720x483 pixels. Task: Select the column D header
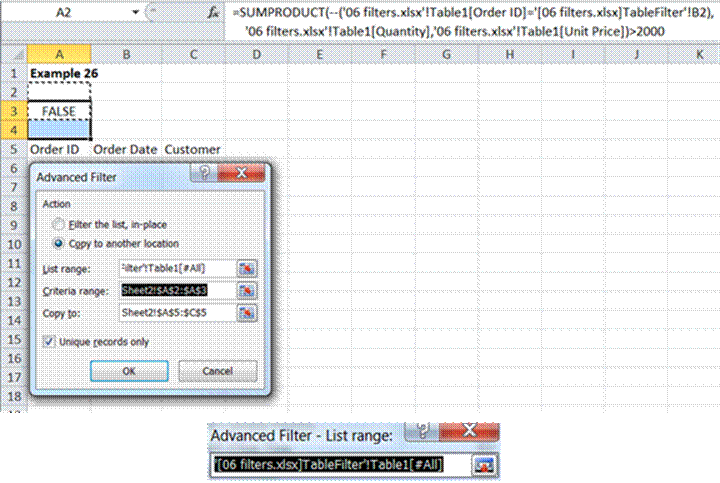[x=256, y=54]
